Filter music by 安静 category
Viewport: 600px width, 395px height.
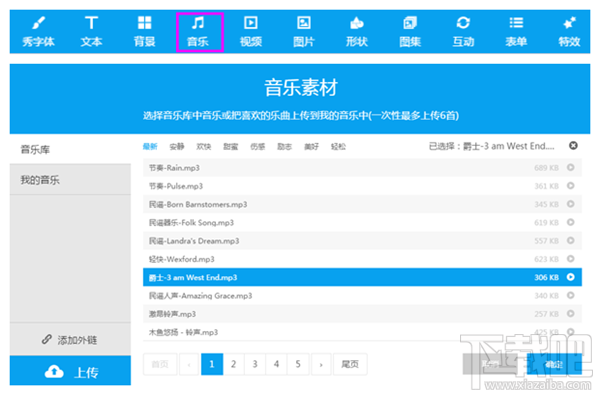pos(177,147)
